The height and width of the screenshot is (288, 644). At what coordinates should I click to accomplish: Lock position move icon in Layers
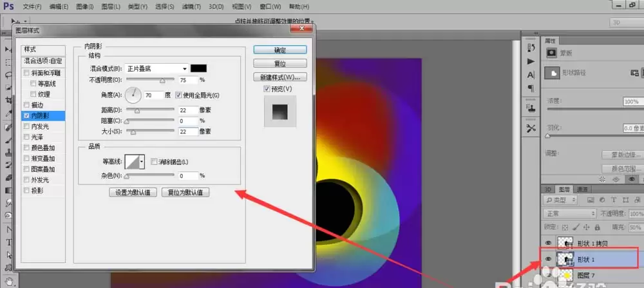(587, 227)
